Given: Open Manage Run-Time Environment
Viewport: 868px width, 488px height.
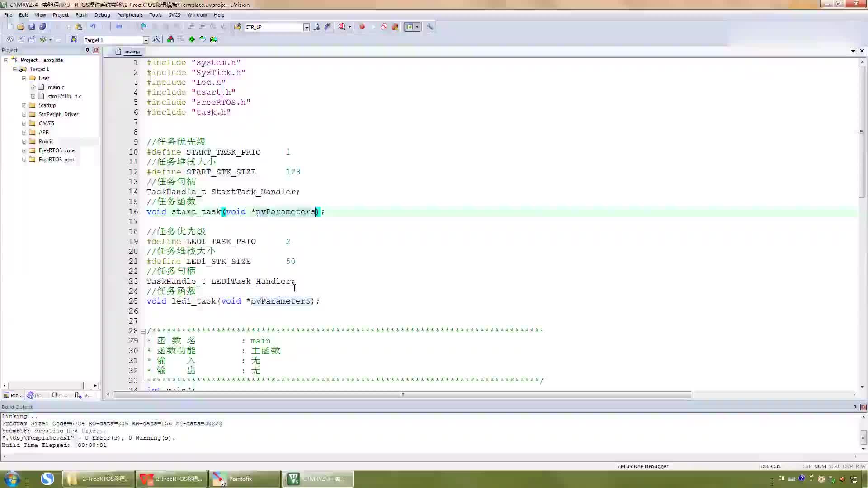Looking at the screenshot, I should [x=192, y=40].
